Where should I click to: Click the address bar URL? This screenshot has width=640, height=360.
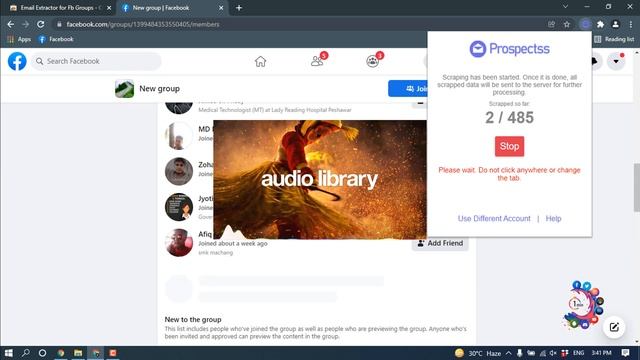[x=143, y=24]
